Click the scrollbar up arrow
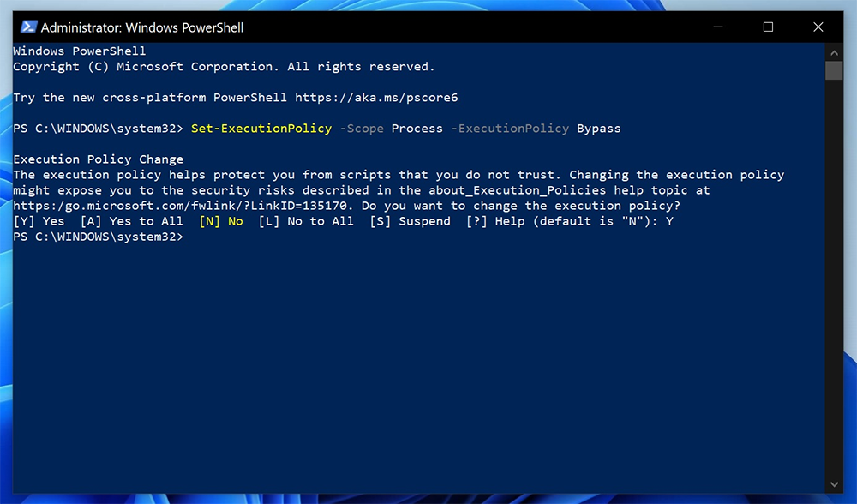 click(834, 52)
